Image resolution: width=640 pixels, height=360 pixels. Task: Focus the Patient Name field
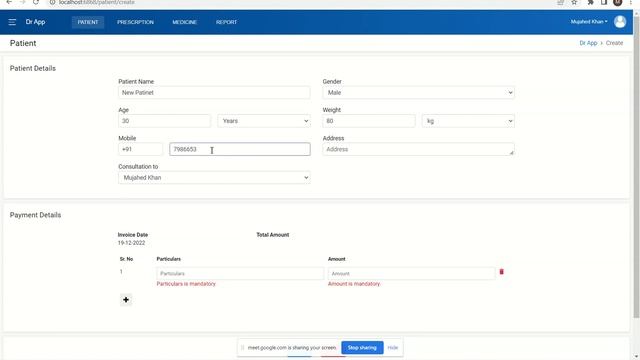214,93
